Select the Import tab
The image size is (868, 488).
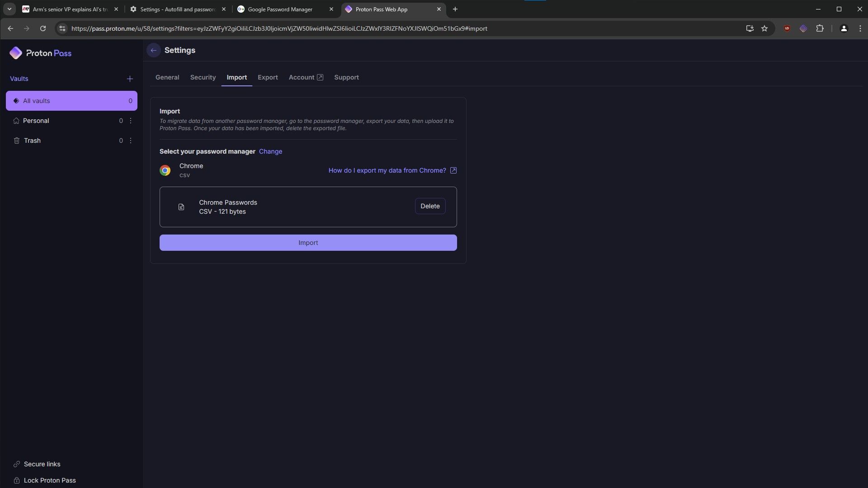[x=236, y=77]
